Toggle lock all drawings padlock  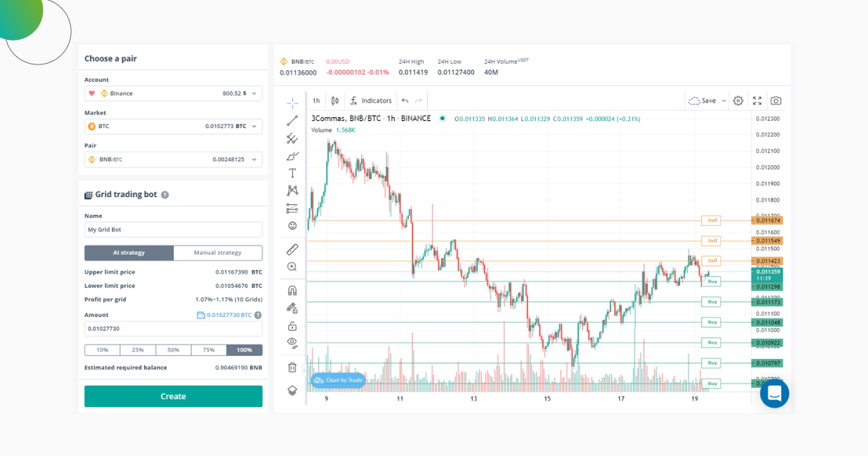pyautogui.click(x=292, y=326)
